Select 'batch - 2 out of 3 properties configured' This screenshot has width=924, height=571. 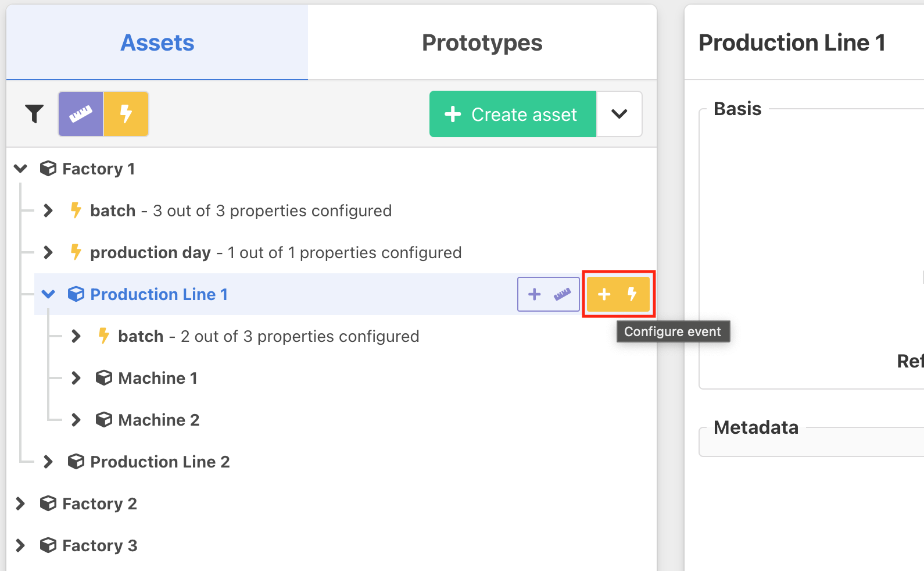point(268,336)
